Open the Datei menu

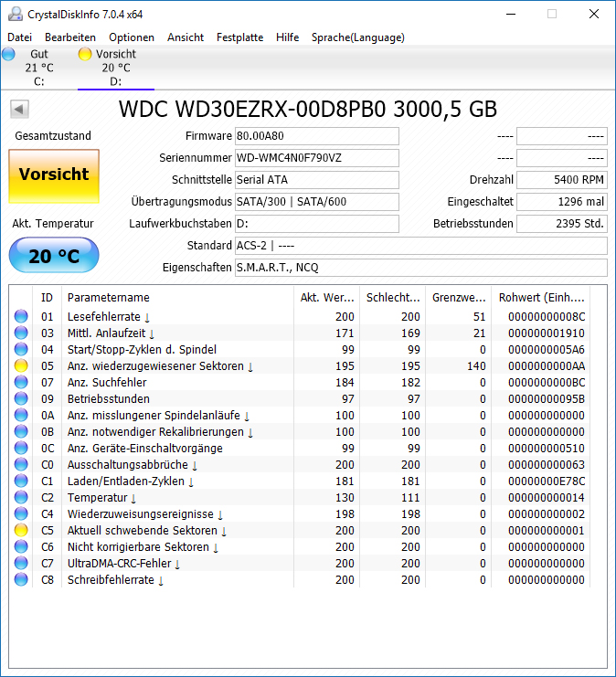tap(20, 37)
